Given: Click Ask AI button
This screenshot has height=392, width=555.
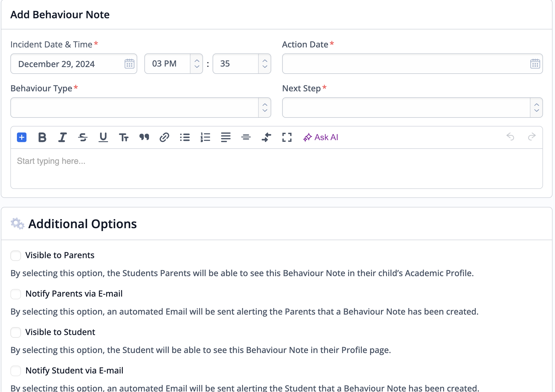Looking at the screenshot, I should 321,137.
